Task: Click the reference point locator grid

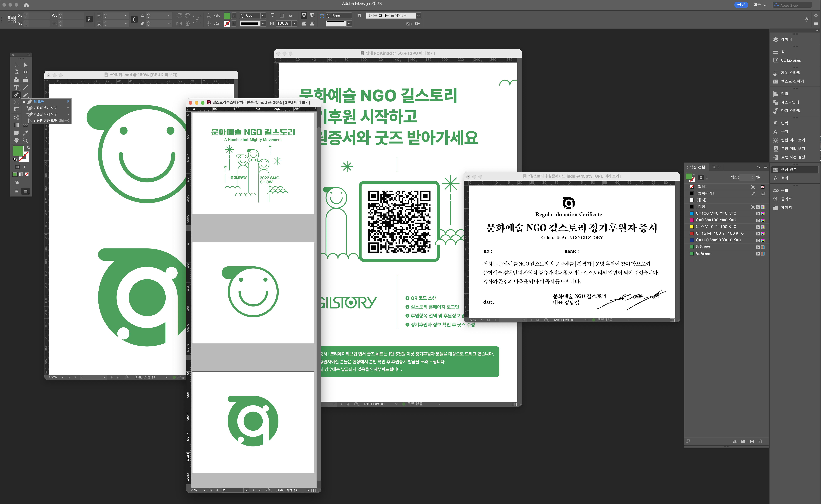Action: click(x=12, y=19)
